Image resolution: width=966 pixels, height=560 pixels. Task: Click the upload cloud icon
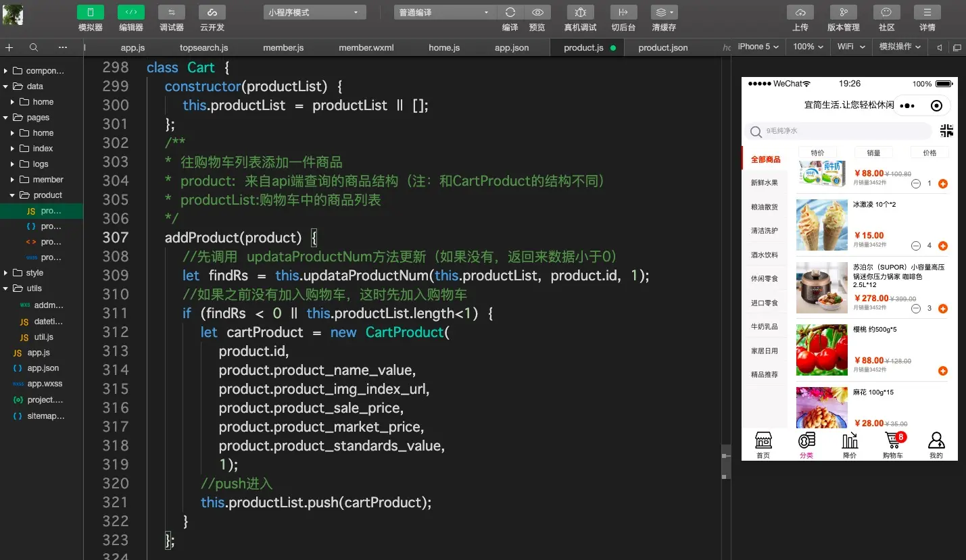tap(800, 12)
